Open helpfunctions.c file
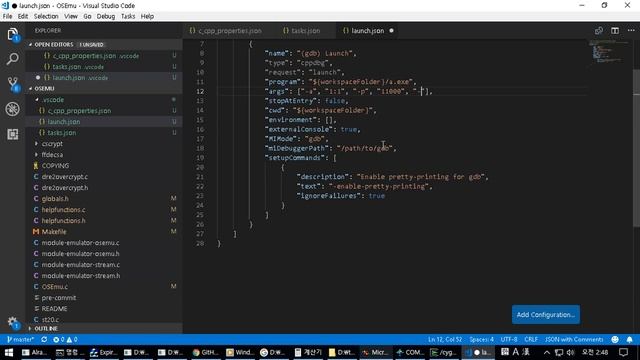The image size is (640, 360). click(104, 210)
